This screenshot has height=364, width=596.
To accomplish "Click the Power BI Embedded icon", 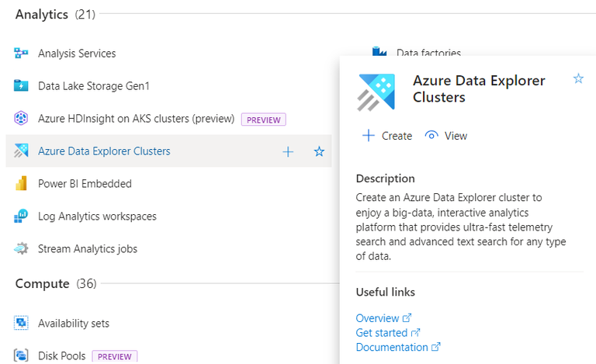I will (21, 184).
